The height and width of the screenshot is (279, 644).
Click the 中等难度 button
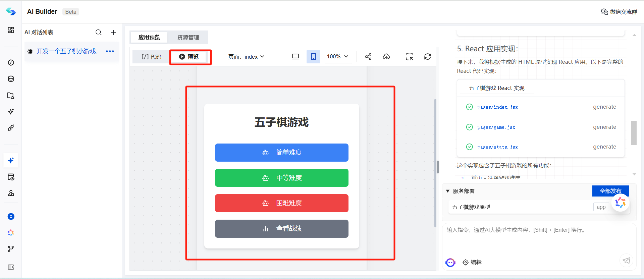[x=282, y=178]
